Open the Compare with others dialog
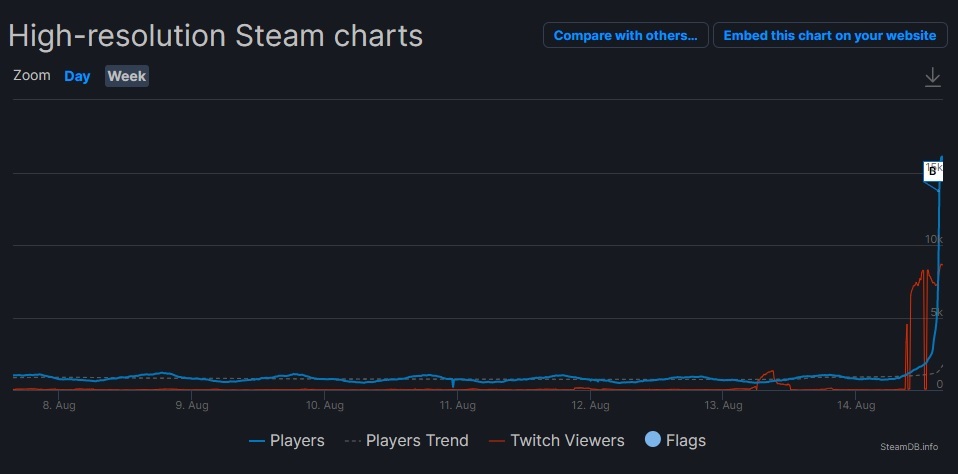The image size is (958, 474). 625,35
